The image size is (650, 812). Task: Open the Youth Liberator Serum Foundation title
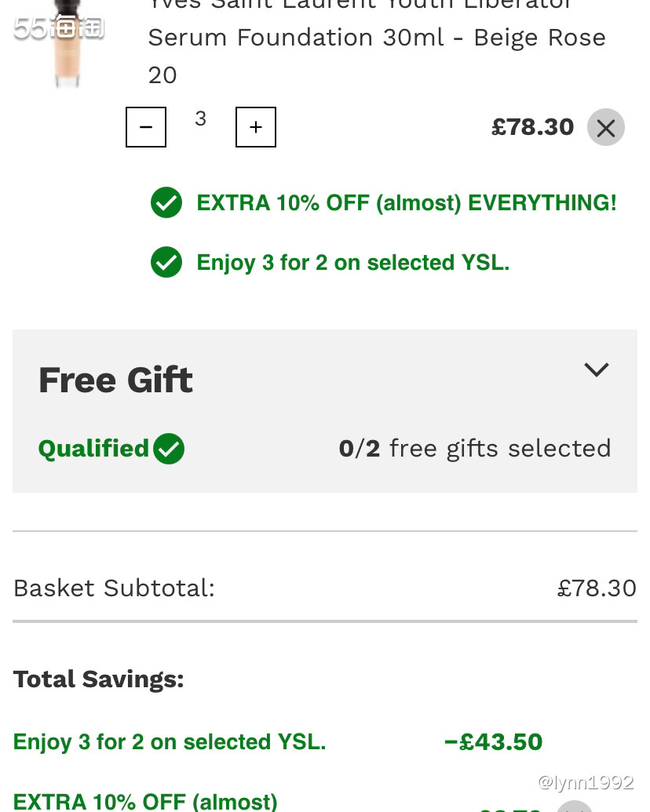click(377, 38)
